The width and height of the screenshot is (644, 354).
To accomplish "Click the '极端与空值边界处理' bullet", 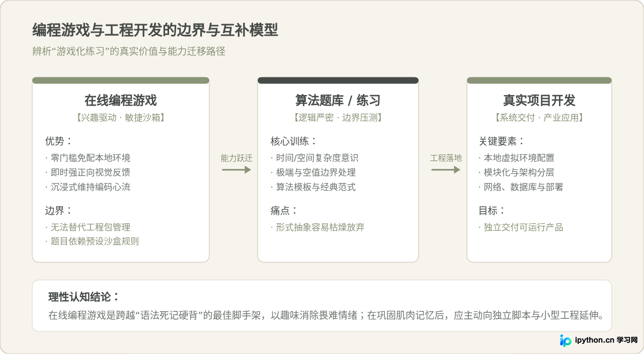I will pos(313,172).
